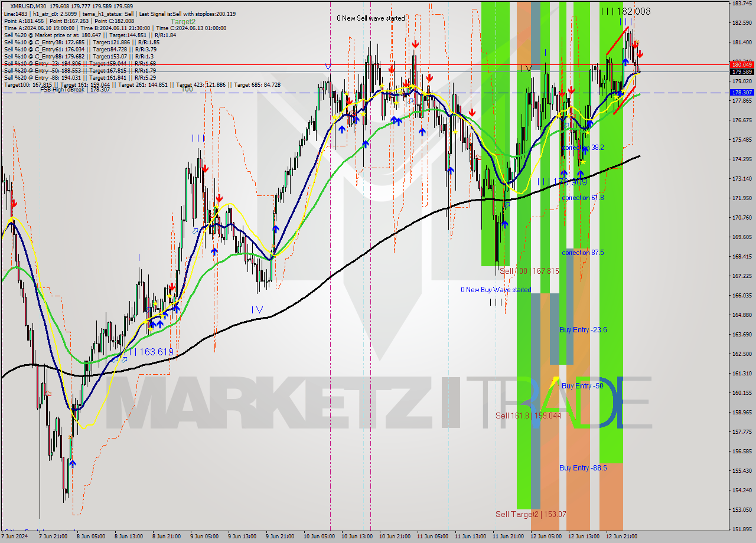The image size is (756, 543).
Task: Click the '0 New Sell wave started' label
Action: (371, 18)
